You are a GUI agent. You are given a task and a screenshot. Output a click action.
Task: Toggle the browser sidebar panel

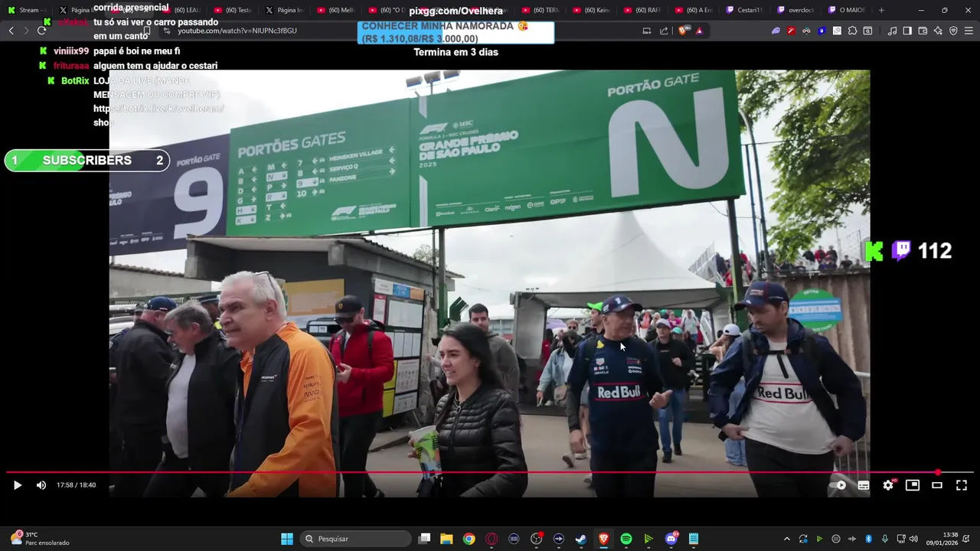pos(907,31)
